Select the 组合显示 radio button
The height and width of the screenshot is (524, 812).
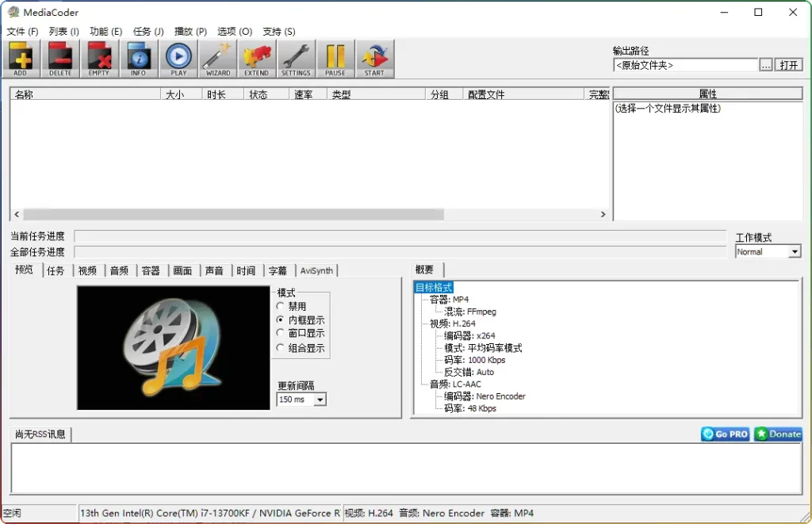coord(280,348)
